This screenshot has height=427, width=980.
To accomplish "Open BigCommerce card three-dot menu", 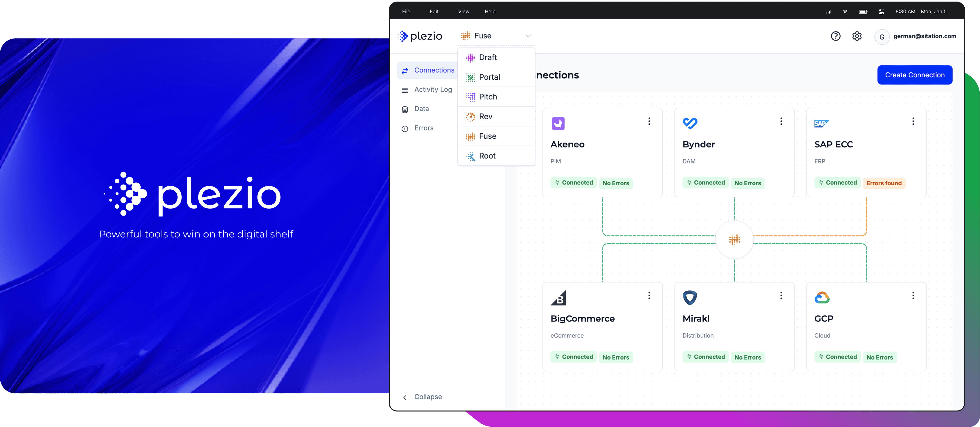I will click(649, 296).
